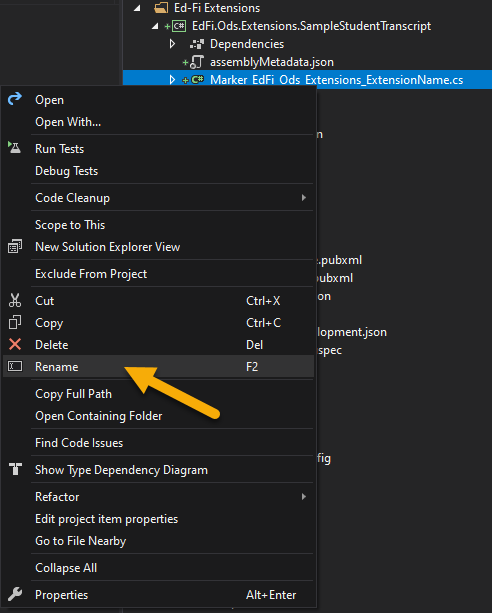Click the Dependencies node icon

197,44
